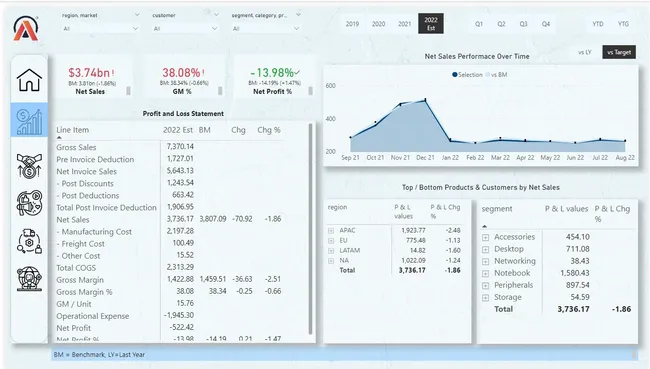Open the segment, category filter dropdown
The height and width of the screenshot is (369, 650).
(265, 29)
